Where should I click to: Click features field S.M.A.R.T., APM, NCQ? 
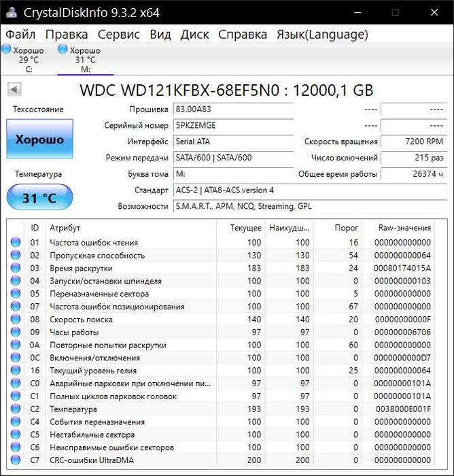click(310, 206)
